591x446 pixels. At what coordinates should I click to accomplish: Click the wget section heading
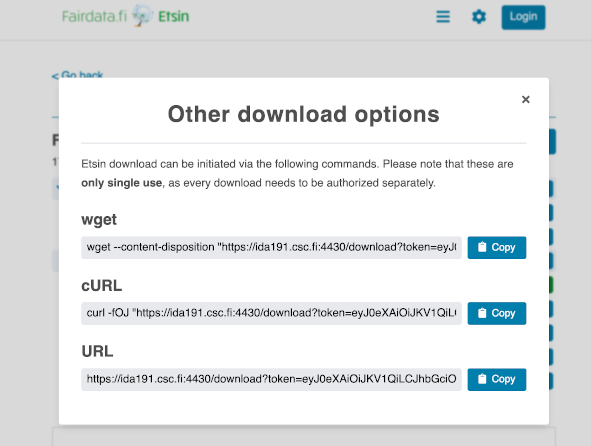(99, 220)
